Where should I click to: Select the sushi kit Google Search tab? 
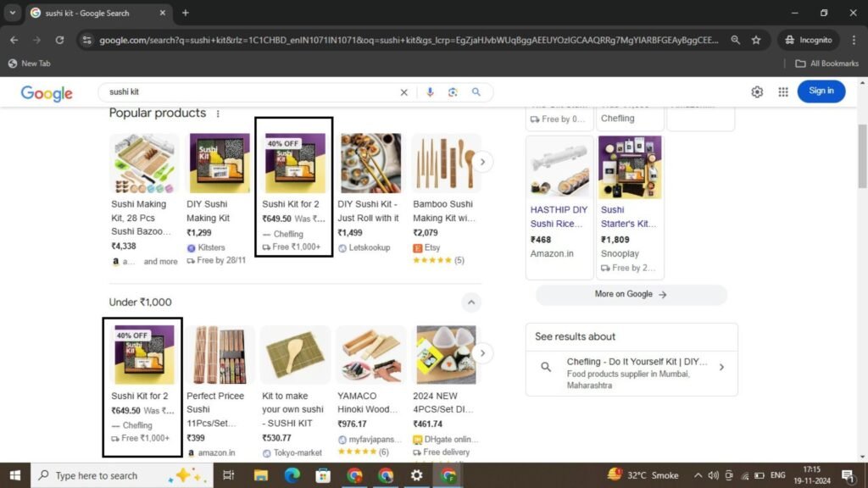[93, 13]
